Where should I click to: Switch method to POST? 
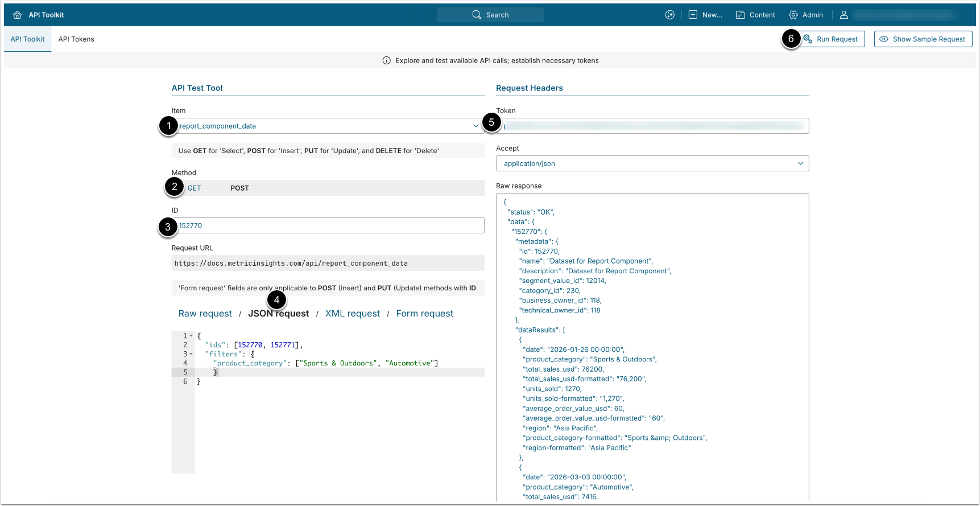239,188
